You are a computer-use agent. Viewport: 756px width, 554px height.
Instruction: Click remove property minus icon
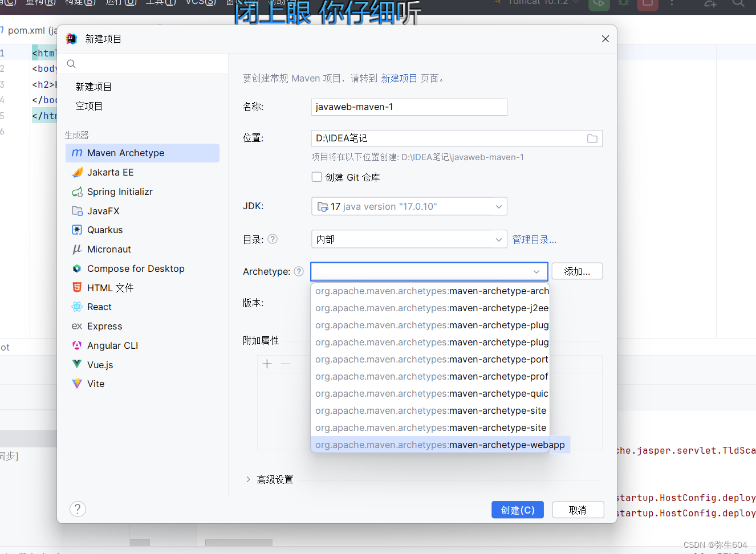[286, 364]
